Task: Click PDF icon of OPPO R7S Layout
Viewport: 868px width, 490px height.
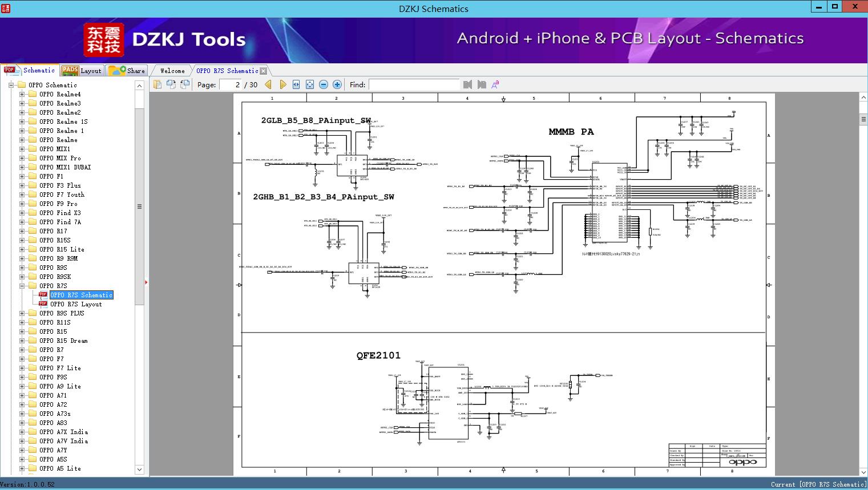Action: coord(43,304)
